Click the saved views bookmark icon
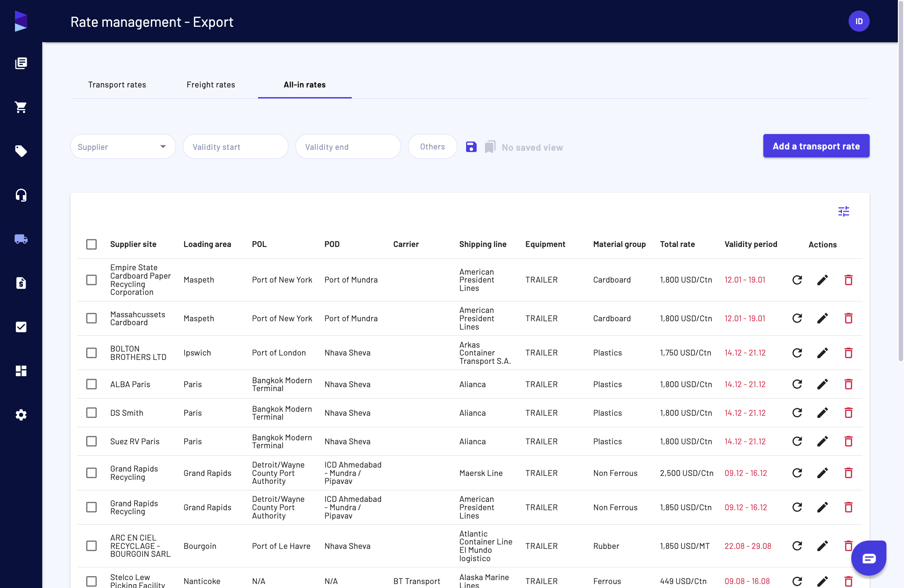904x588 pixels. click(490, 147)
